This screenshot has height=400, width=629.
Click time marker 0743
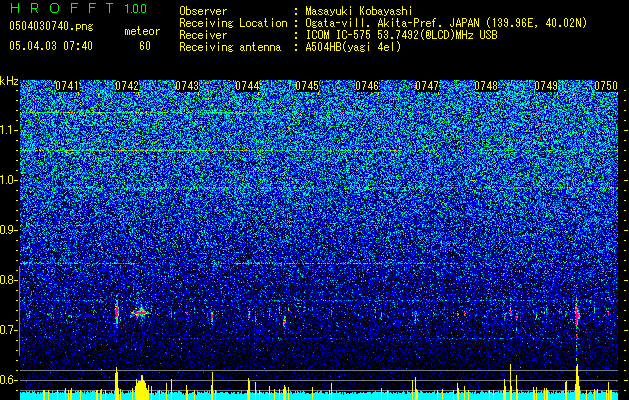click(x=187, y=86)
